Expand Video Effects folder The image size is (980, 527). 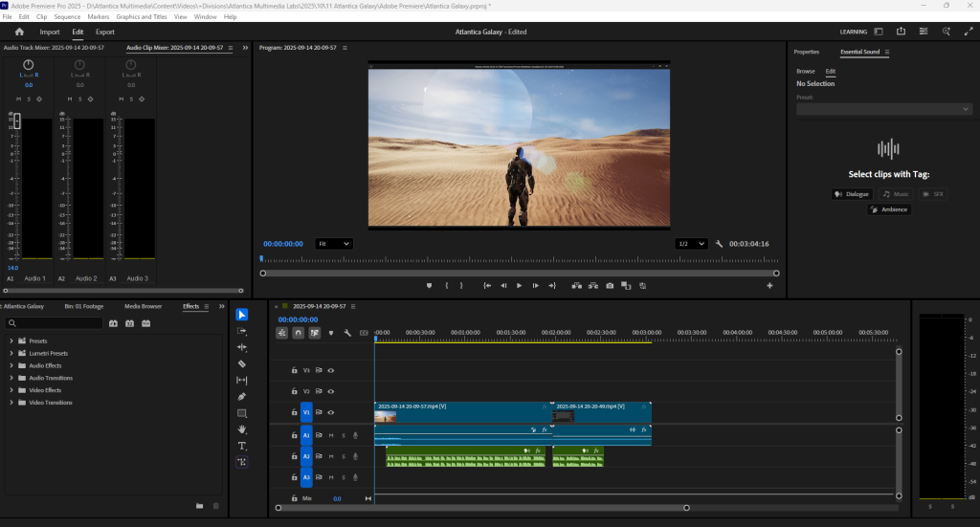(11, 390)
